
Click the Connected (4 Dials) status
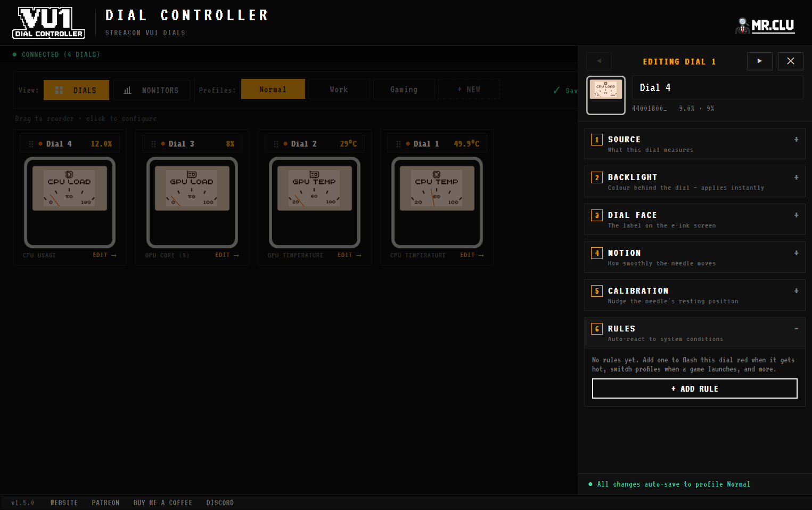[56, 54]
